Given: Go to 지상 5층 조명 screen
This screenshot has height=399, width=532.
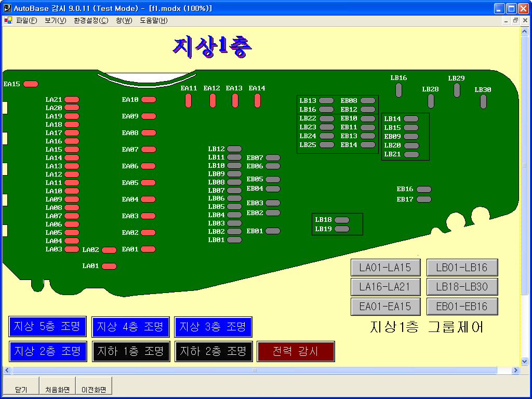Looking at the screenshot, I should pos(47,327).
